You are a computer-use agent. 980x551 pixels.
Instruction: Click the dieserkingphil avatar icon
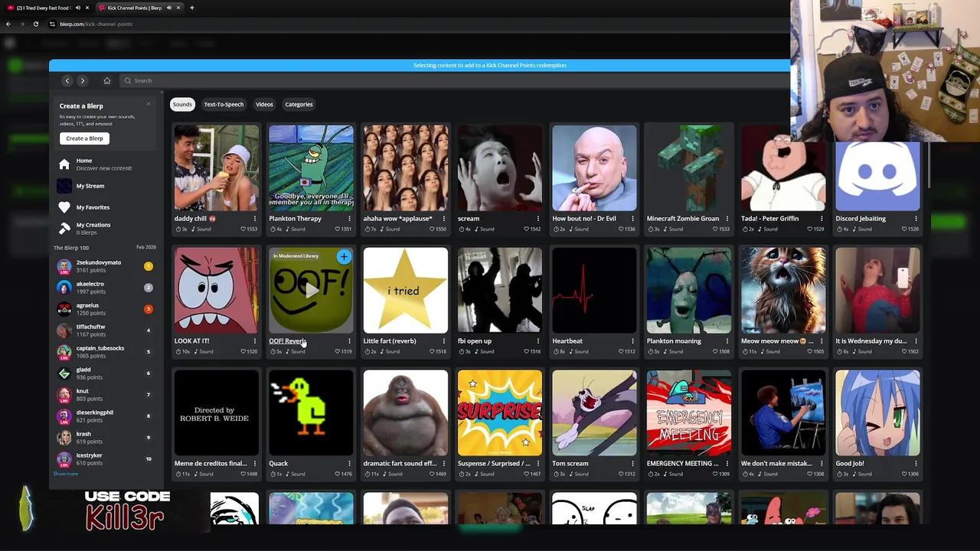(x=64, y=416)
